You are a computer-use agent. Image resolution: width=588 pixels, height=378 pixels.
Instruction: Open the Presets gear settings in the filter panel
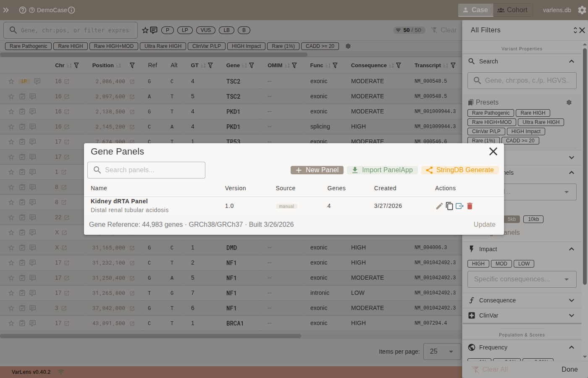[x=569, y=102]
